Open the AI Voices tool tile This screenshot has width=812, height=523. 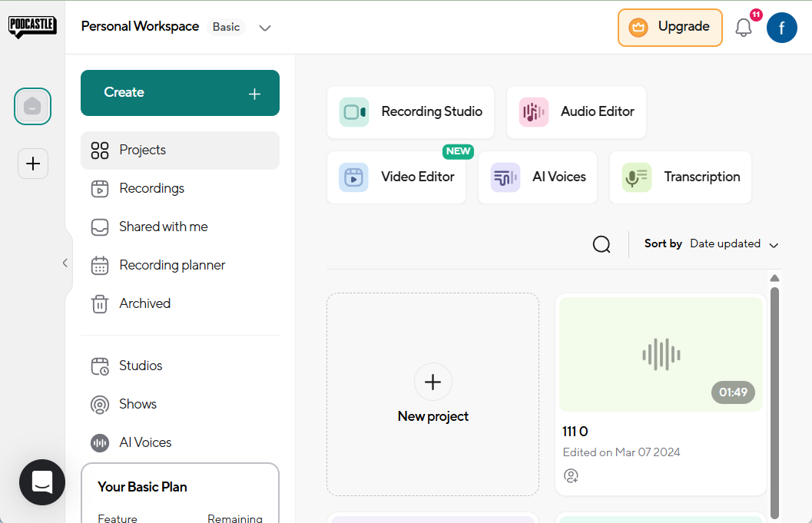pyautogui.click(x=538, y=177)
